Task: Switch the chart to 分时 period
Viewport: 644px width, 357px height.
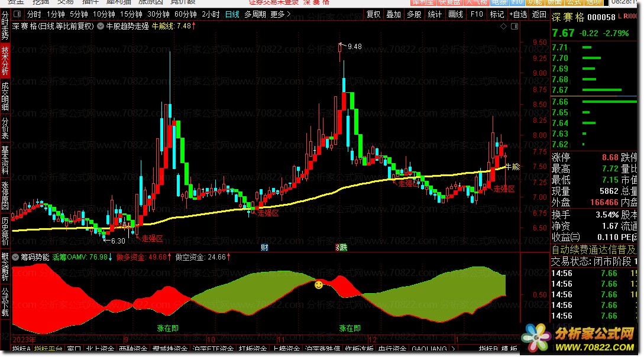Action: pos(34,14)
